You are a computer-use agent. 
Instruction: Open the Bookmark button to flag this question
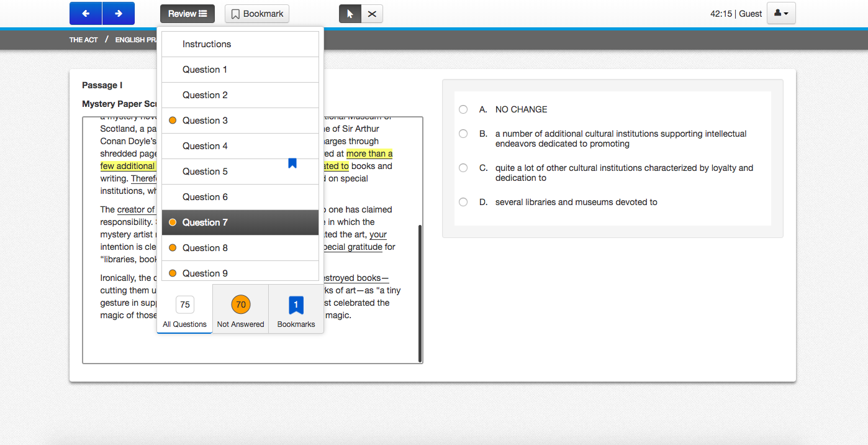pos(256,13)
